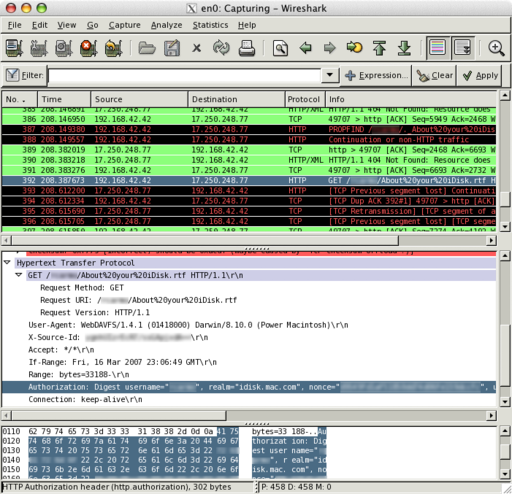This screenshot has height=494, width=512.
Task: Open the Analyze menu
Action: click(x=166, y=25)
